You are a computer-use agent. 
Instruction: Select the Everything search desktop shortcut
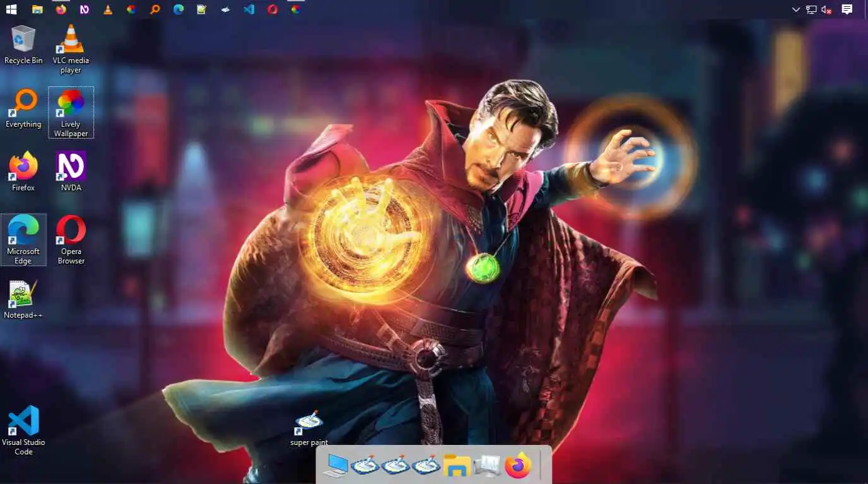[x=23, y=108]
